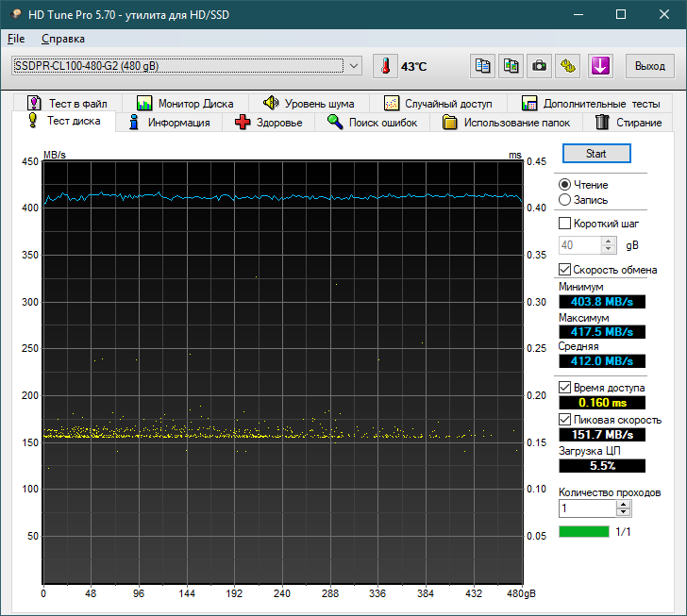Click the 412.0 MB/s average value
The width and height of the screenshot is (687, 616).
pyautogui.click(x=602, y=361)
